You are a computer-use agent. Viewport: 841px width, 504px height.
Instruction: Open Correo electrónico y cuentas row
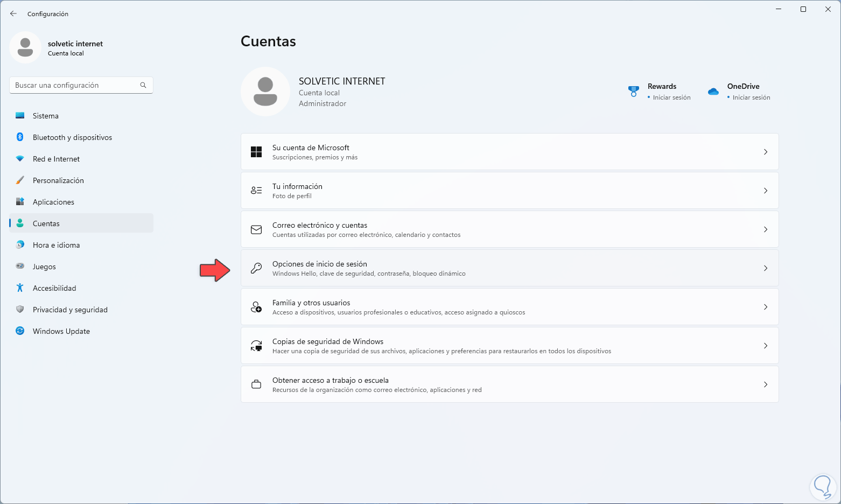[509, 229]
